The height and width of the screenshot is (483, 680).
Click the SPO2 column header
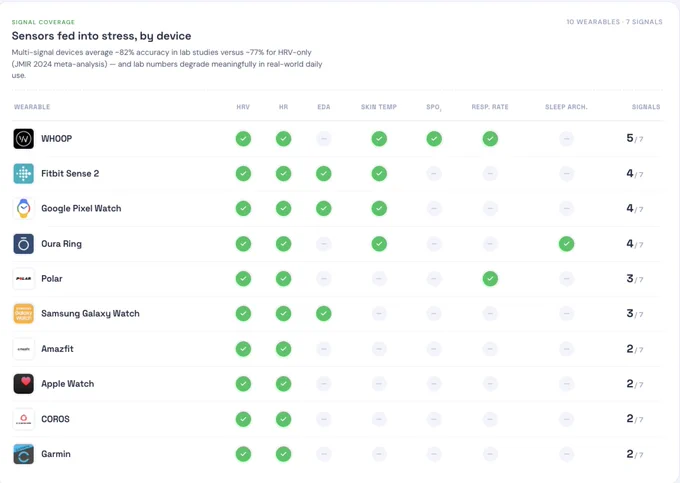coord(434,107)
